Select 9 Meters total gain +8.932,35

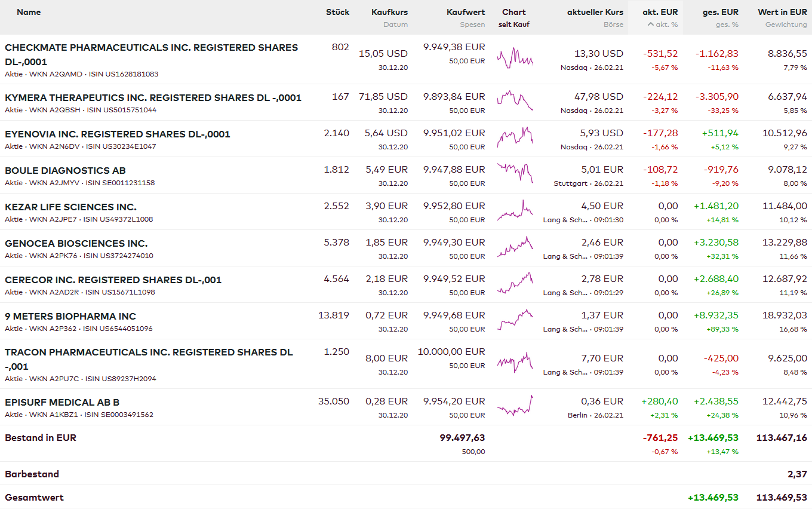pyautogui.click(x=716, y=315)
